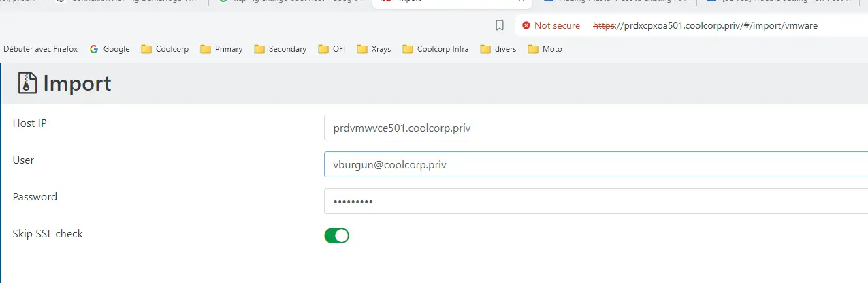The image size is (868, 283).
Task: Disable the Skip SSL check toggle
Action: pos(336,236)
